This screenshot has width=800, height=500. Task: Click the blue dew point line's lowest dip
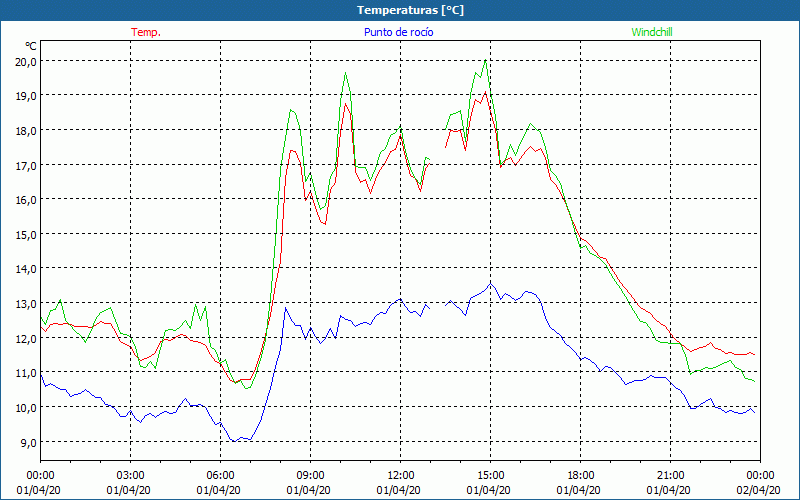233,441
